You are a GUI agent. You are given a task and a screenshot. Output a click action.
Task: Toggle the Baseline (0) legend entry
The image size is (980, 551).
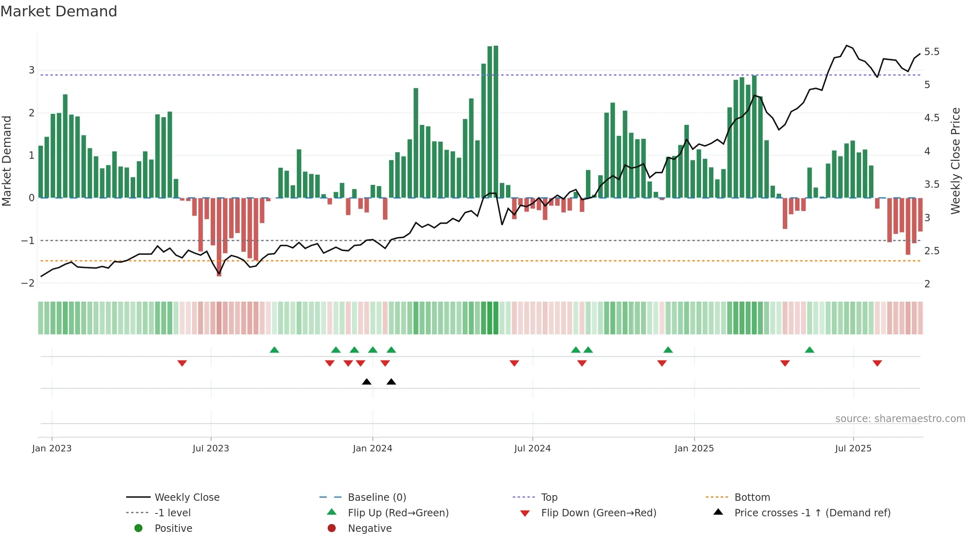(363, 497)
